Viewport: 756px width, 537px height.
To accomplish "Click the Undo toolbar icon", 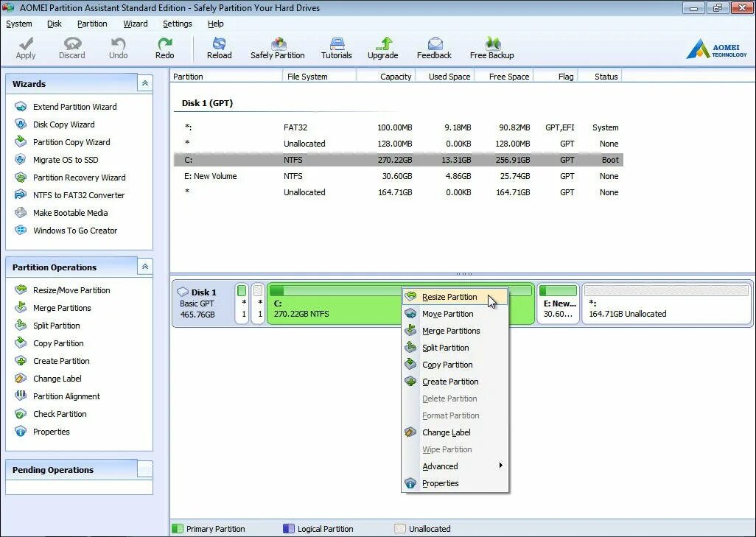I will coord(118,48).
